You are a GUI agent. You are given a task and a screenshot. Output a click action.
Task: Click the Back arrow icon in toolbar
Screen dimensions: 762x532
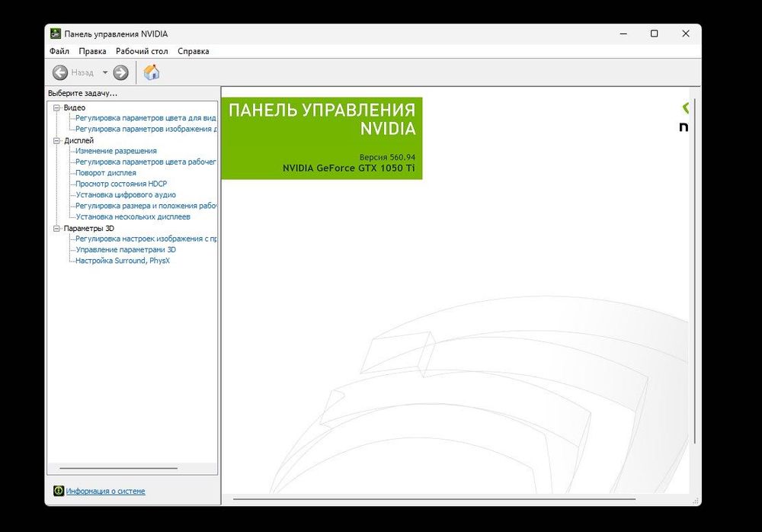coord(60,73)
